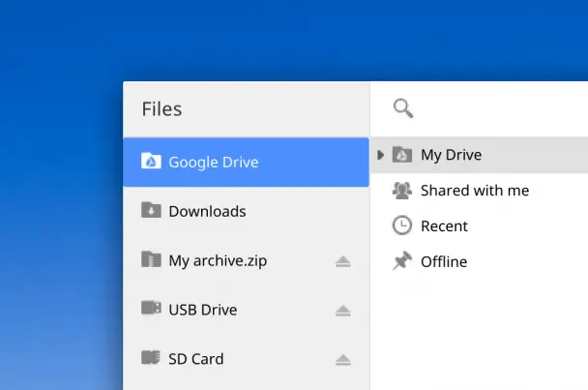Click the My Drive folder icon
Screen dimensions: 588x390
tap(402, 154)
